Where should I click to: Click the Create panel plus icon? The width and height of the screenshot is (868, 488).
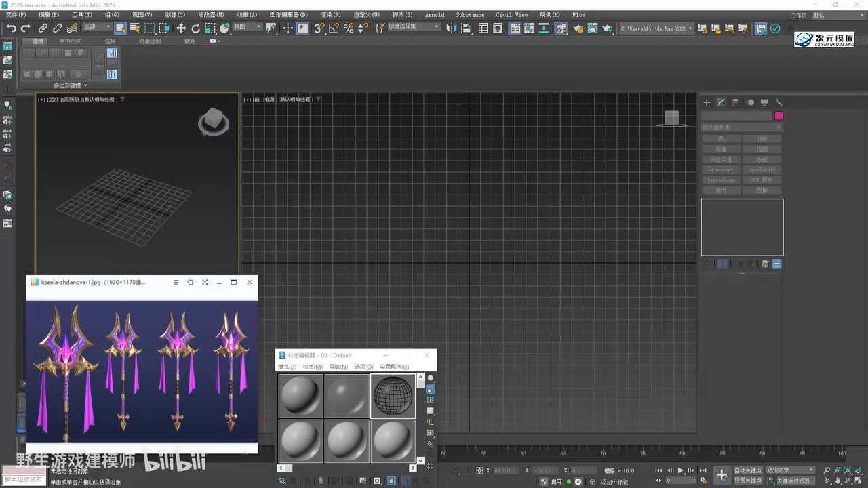click(x=706, y=102)
